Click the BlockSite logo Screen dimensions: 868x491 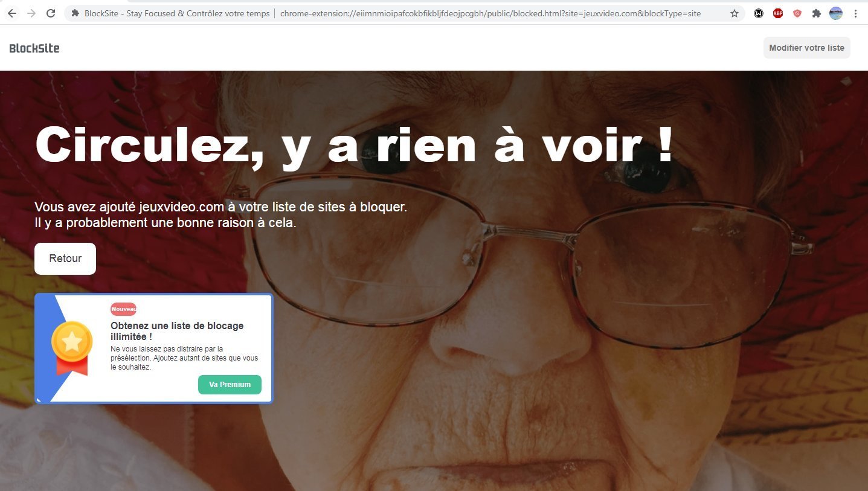34,48
